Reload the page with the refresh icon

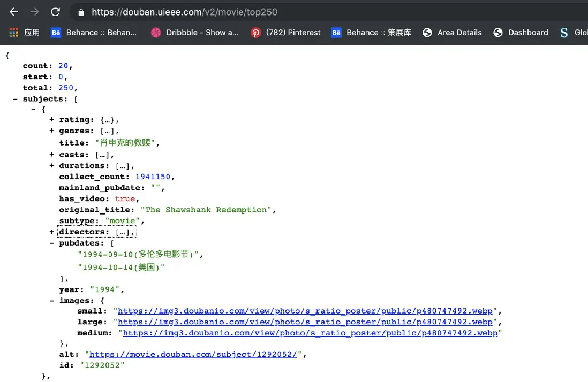(x=56, y=12)
